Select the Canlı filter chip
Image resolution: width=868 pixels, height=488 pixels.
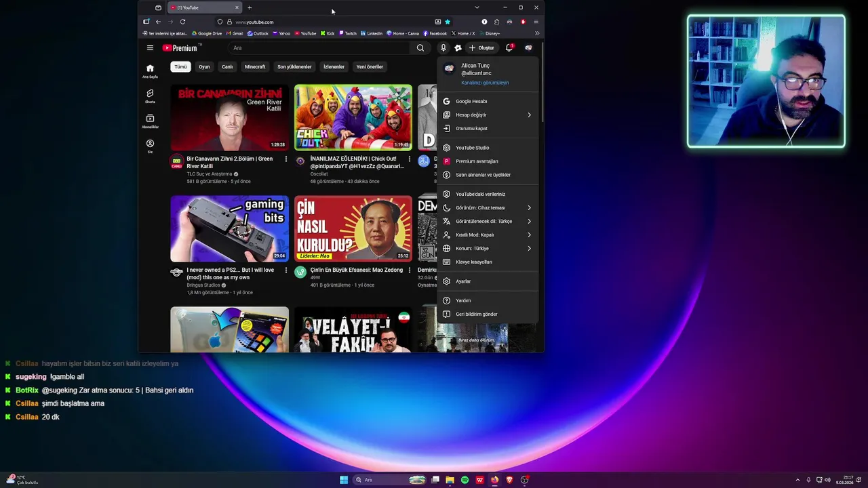(x=227, y=67)
